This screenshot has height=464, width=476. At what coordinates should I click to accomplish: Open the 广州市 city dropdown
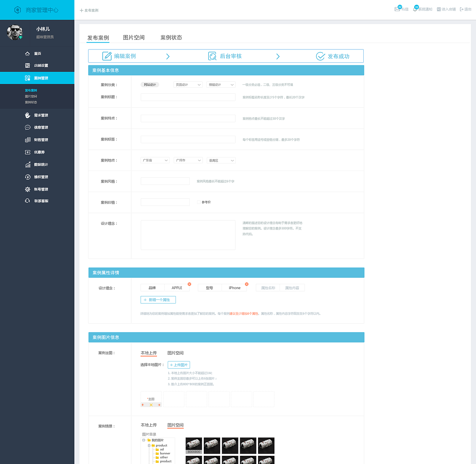188,160
